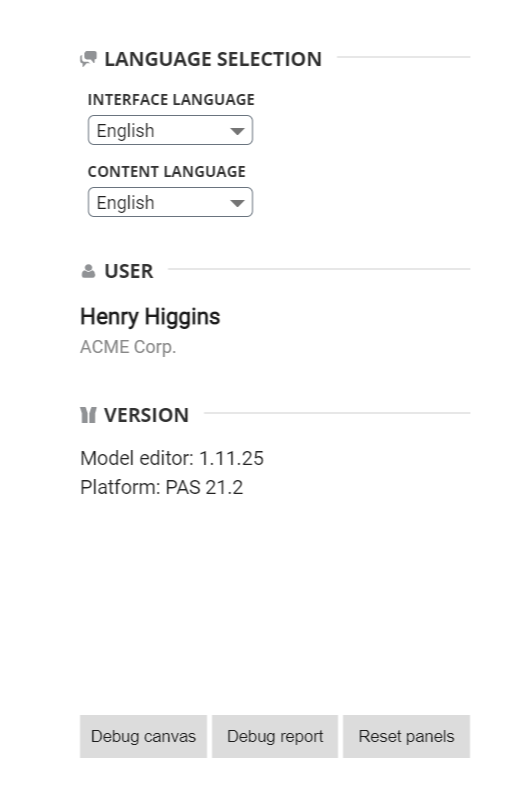Click the USER section heading
This screenshot has height=794, width=506.
129,271
